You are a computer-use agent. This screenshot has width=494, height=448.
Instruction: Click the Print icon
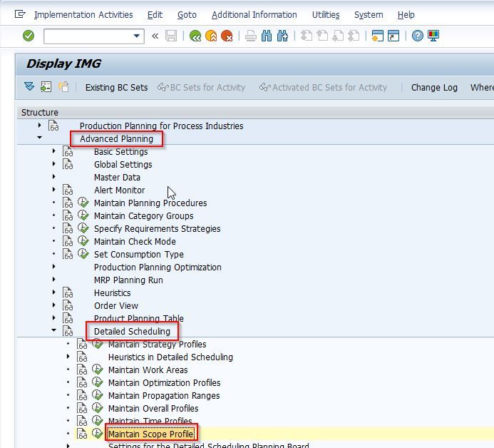pyautogui.click(x=251, y=36)
